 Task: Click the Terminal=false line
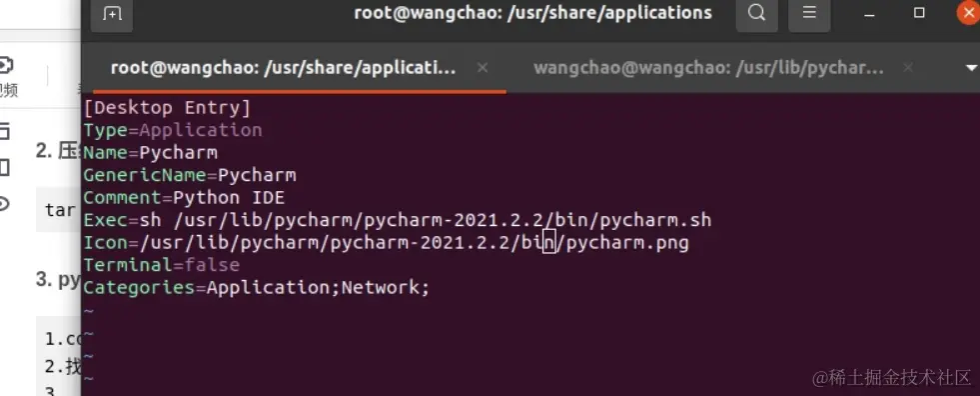(x=162, y=265)
